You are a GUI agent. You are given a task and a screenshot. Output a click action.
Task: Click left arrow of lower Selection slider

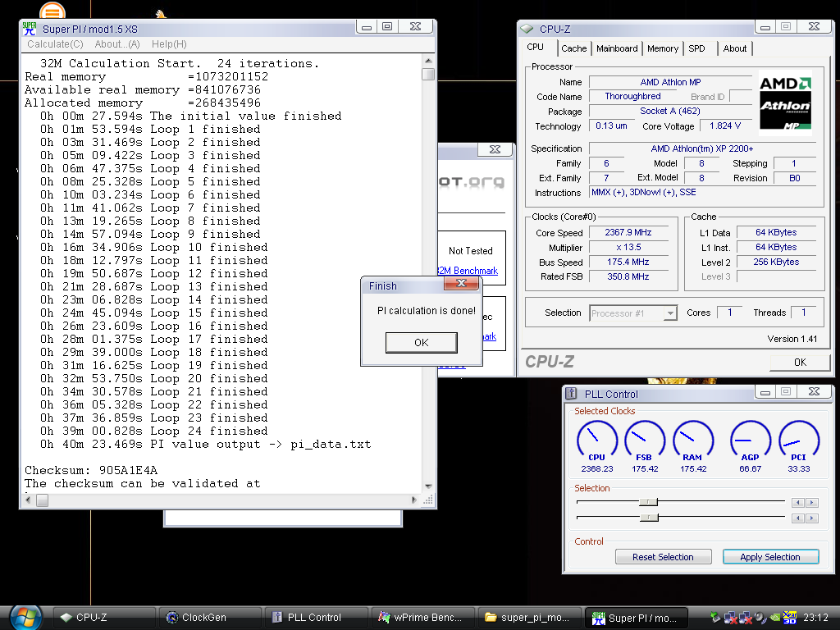pos(798,518)
